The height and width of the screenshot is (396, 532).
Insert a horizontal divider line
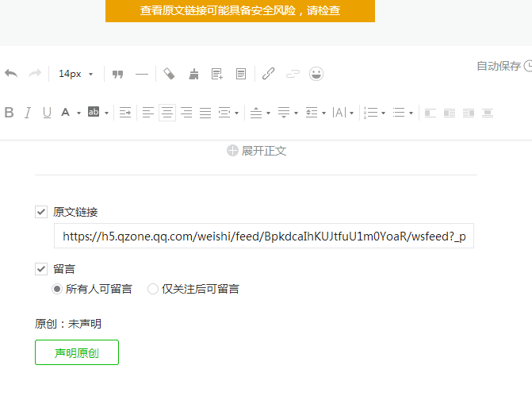tap(142, 74)
